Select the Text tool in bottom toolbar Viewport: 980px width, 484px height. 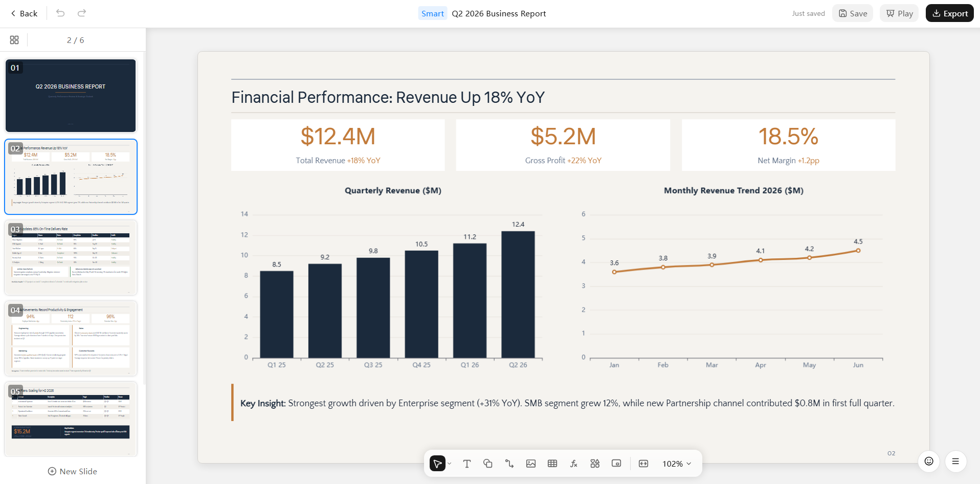click(466, 464)
